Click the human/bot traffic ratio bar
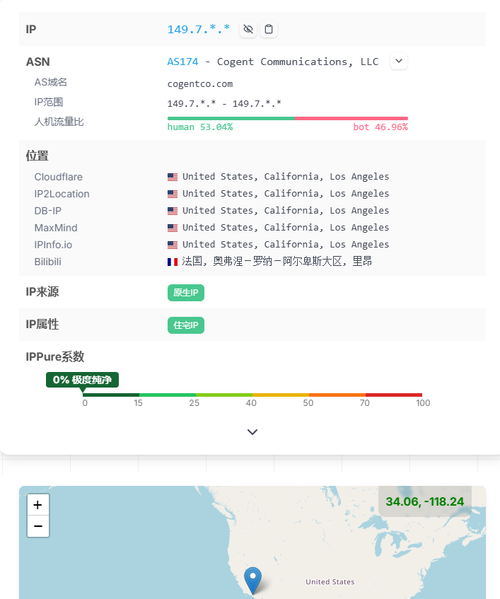Image resolution: width=500 pixels, height=599 pixels. click(x=288, y=118)
